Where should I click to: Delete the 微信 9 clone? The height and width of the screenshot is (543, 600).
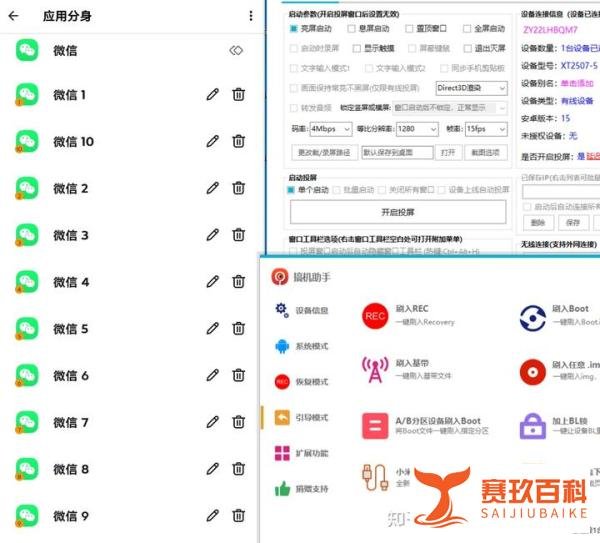[238, 515]
